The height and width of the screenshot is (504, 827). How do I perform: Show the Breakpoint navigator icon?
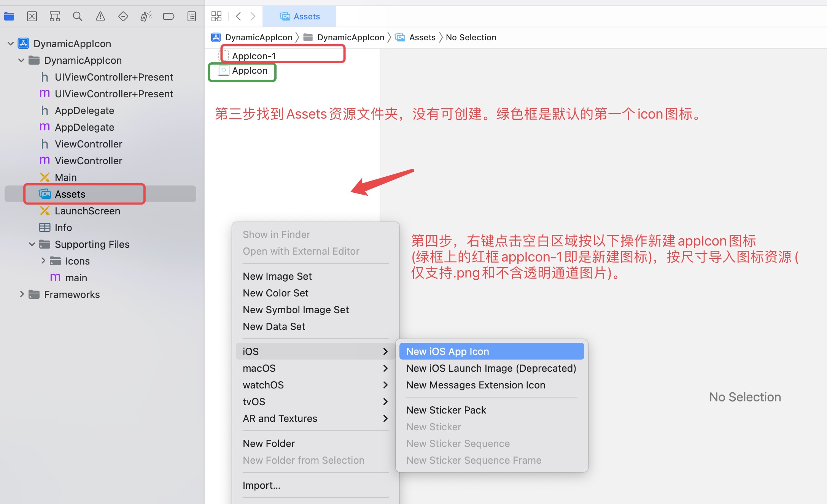tap(169, 16)
